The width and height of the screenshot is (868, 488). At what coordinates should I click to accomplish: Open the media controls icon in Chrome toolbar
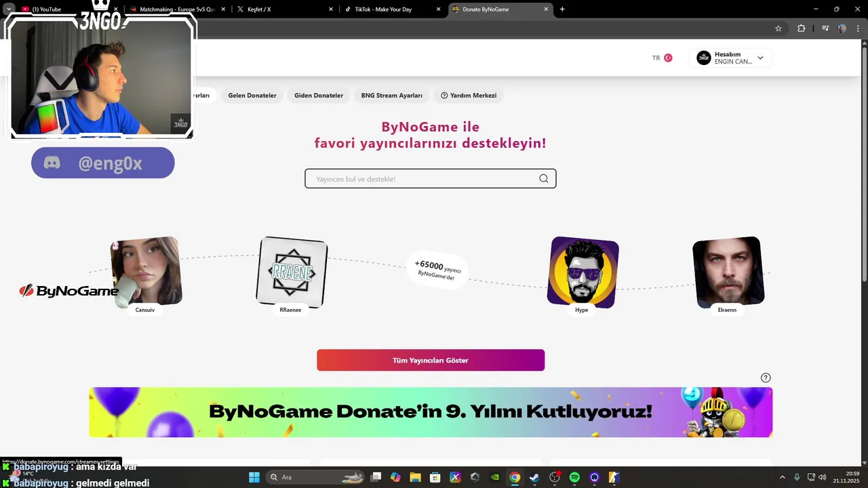pyautogui.click(x=825, y=28)
